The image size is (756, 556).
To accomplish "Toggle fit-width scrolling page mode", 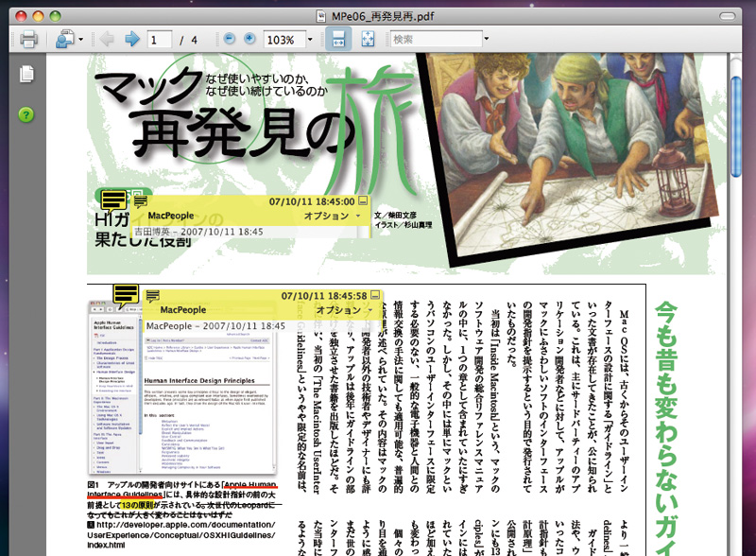I will click(338, 39).
